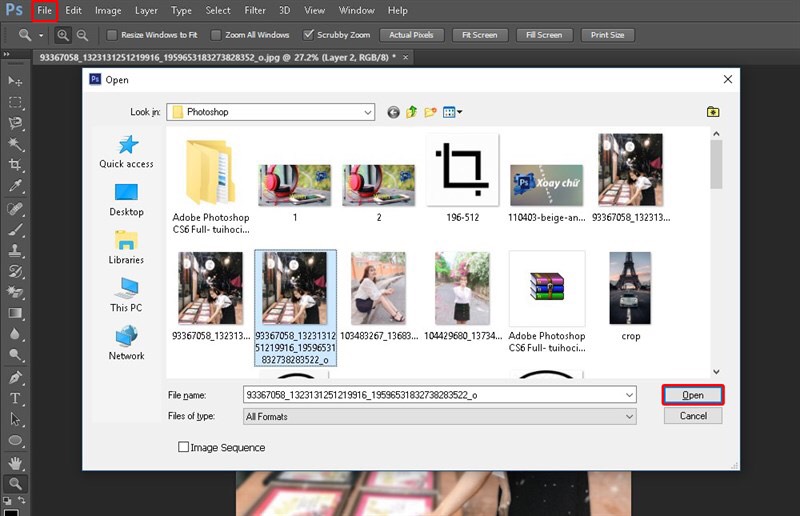Select the Magic Wand tool
The height and width of the screenshot is (516, 800).
click(x=15, y=144)
